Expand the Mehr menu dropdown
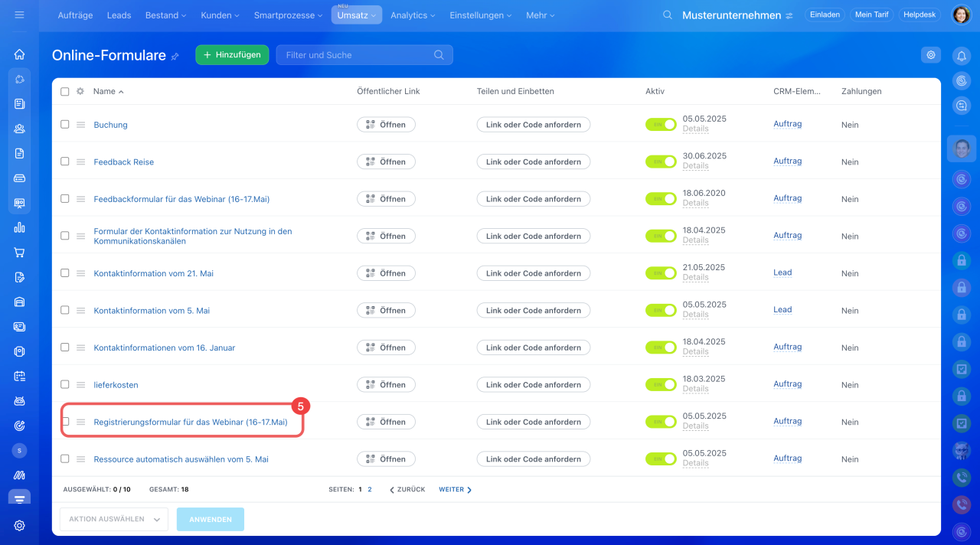 540,15
